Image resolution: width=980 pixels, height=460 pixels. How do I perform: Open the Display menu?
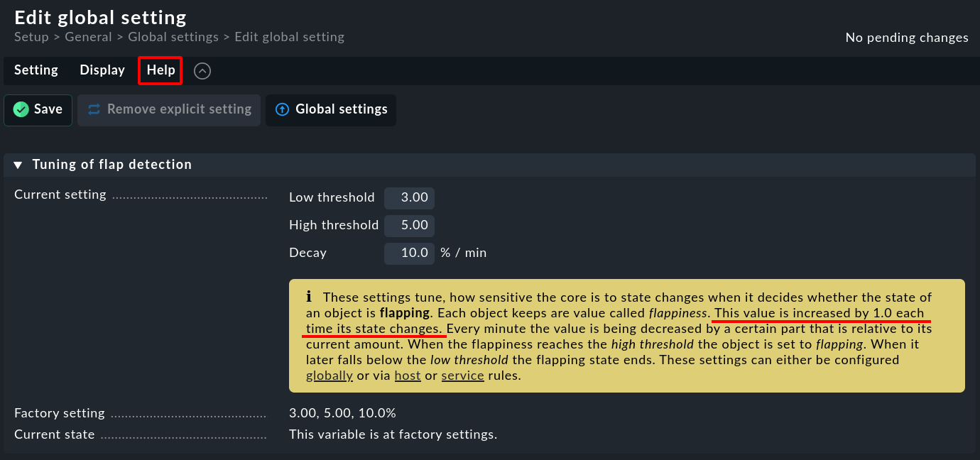click(x=102, y=70)
